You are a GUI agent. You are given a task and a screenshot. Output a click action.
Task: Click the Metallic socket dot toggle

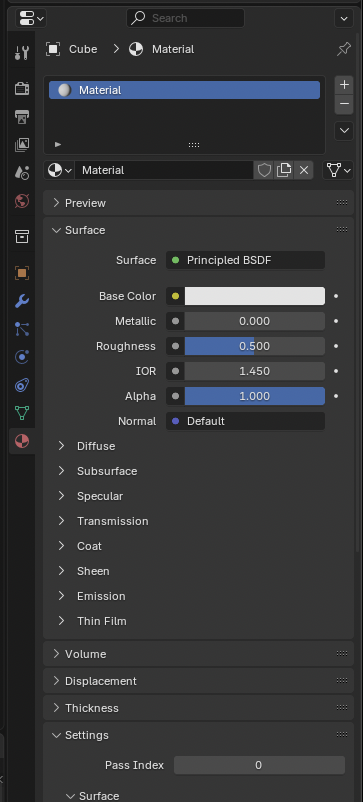(175, 321)
